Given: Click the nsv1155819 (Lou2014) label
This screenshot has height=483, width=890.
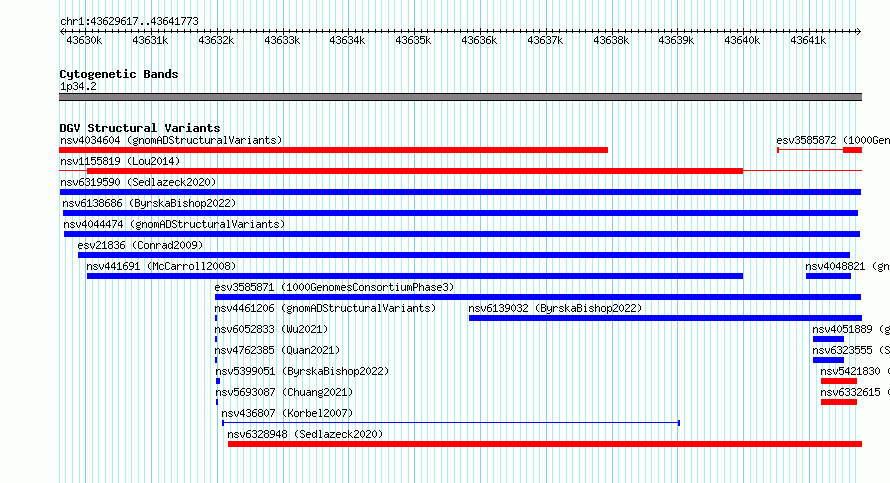Looking at the screenshot, I should point(120,161).
